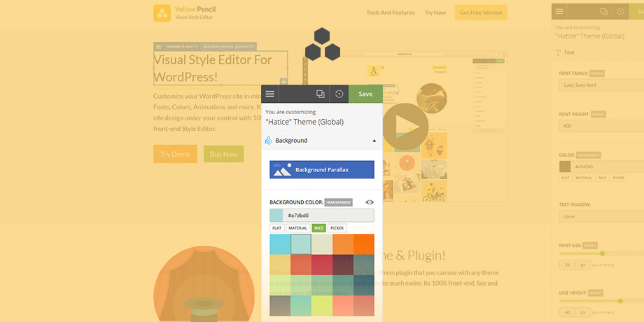Click the Background section paint icon
Image resolution: width=644 pixels, height=322 pixels.
(x=268, y=141)
